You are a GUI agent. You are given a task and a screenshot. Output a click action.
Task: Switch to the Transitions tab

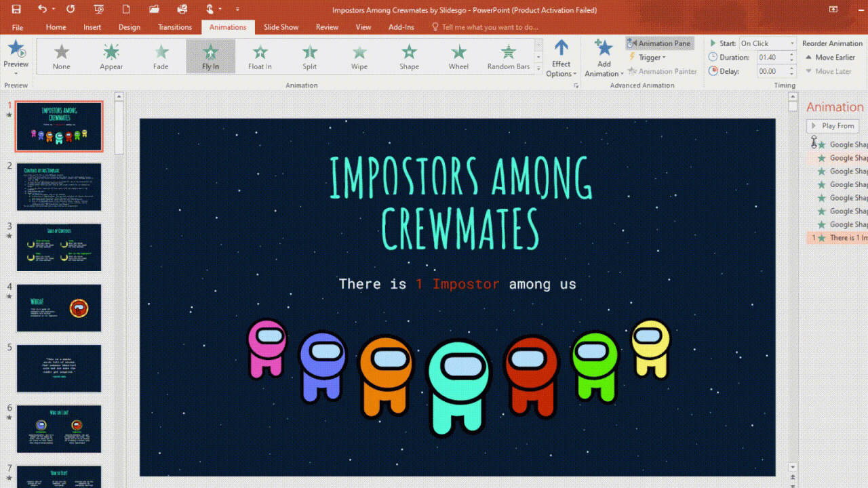point(175,27)
